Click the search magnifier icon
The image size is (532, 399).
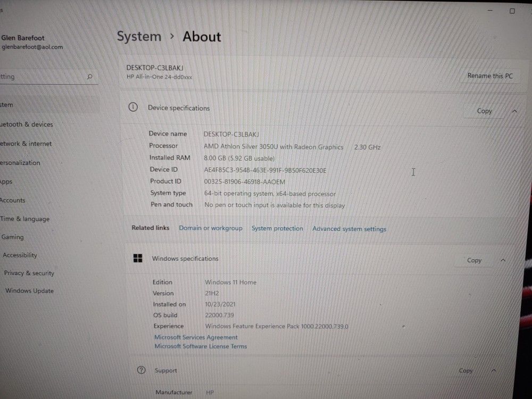point(89,77)
